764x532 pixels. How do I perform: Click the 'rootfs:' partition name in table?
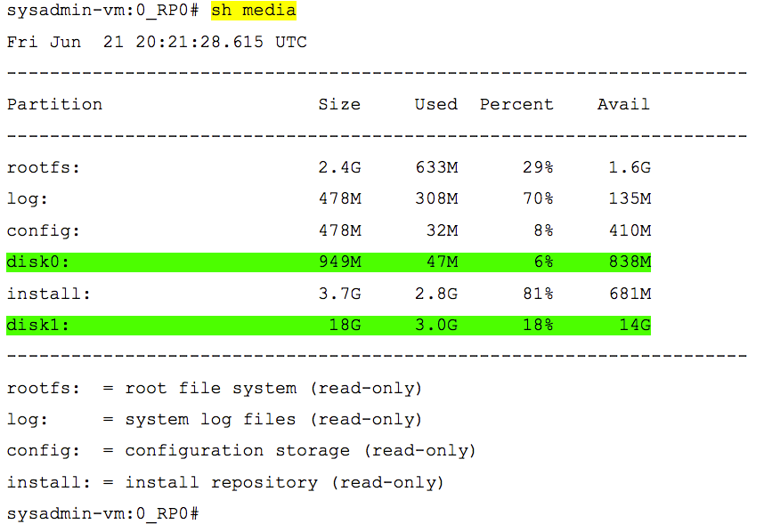pyautogui.click(x=44, y=167)
